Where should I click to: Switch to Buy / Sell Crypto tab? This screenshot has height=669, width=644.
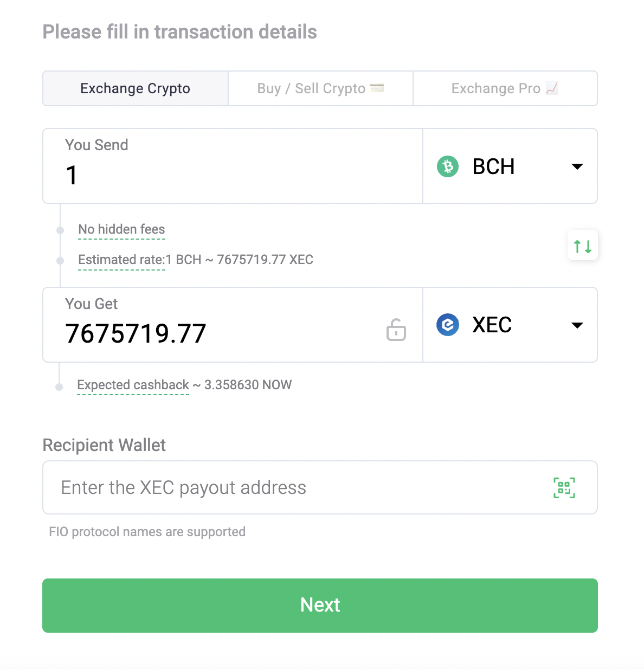coord(312,88)
